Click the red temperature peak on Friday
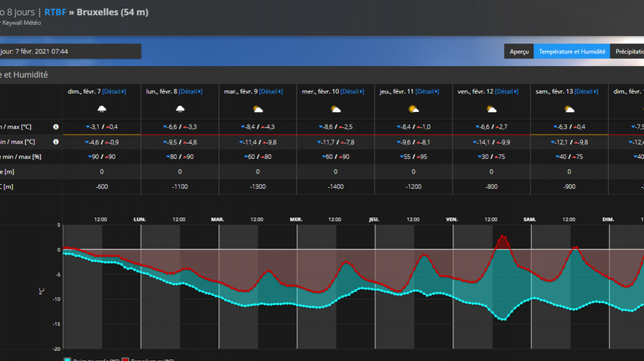644x361 pixels. pyautogui.click(x=502, y=238)
